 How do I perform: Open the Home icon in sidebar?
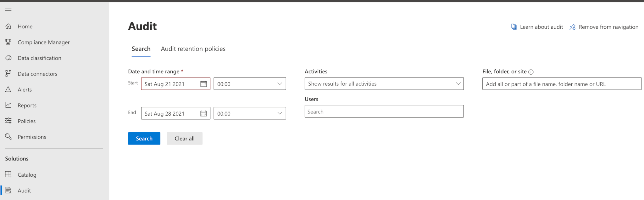8,26
